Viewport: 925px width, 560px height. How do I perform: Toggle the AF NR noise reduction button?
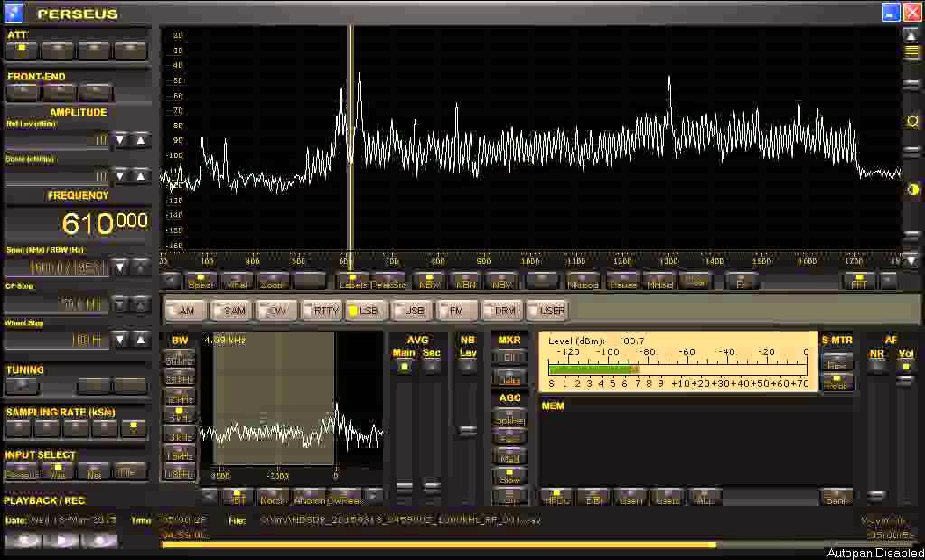[x=877, y=367]
